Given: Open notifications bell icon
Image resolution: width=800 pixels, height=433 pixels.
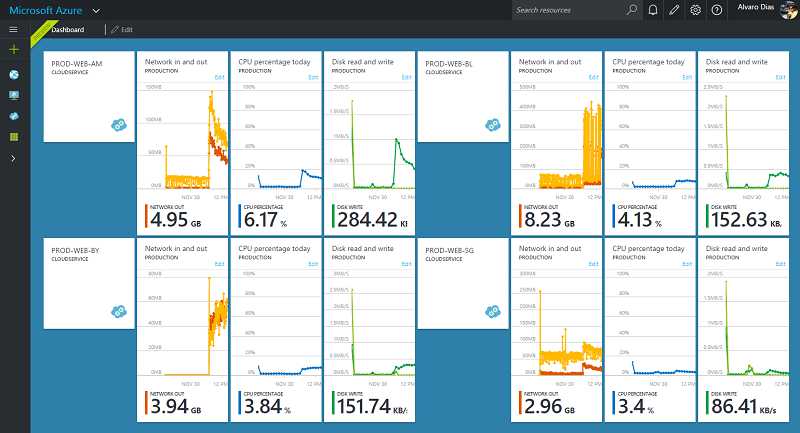Looking at the screenshot, I should [653, 10].
